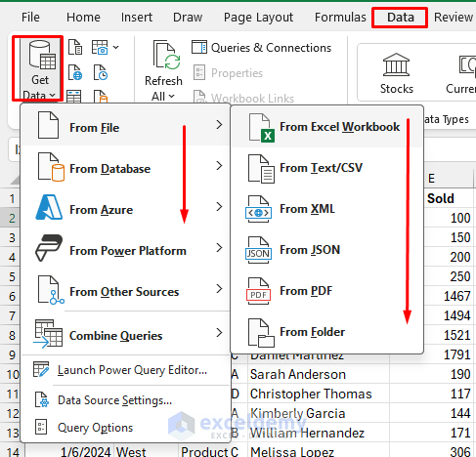Expand the Refresh All dropdown arrow

[172, 97]
